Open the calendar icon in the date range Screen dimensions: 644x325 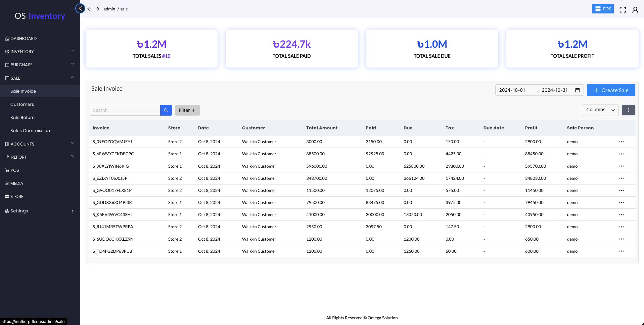tap(578, 90)
